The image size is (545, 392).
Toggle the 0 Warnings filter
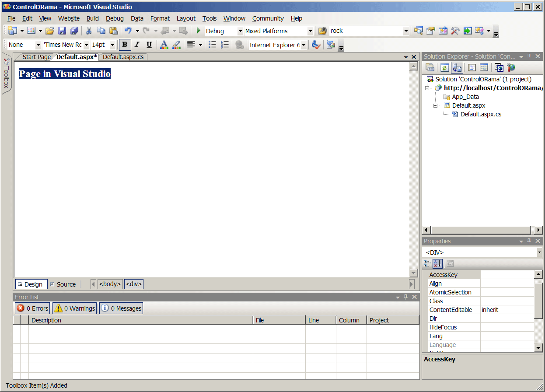[x=74, y=308]
